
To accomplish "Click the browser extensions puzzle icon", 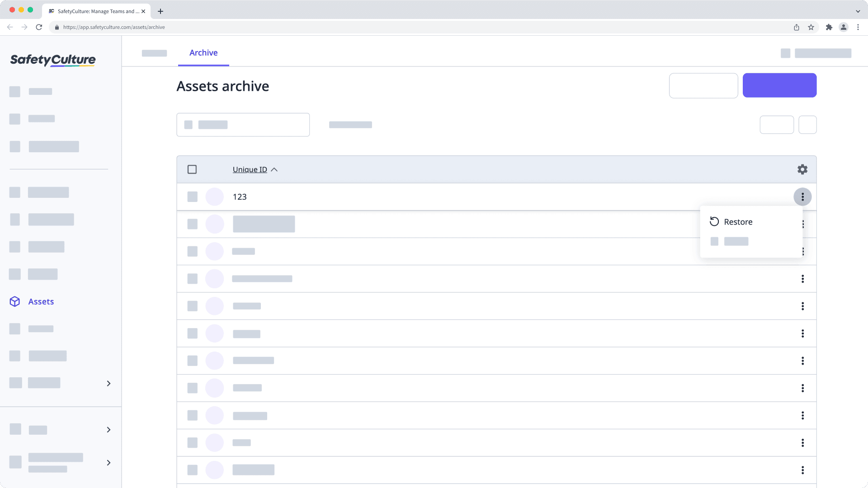I will point(830,27).
